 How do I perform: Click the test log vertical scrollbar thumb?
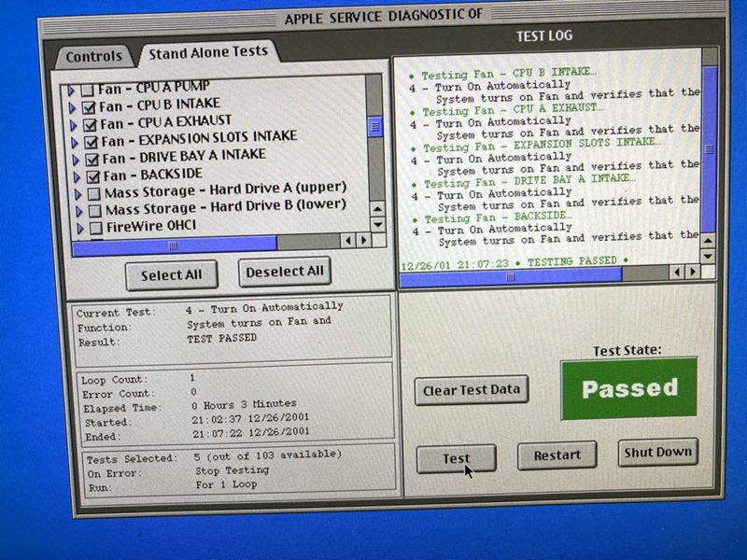coord(708,153)
